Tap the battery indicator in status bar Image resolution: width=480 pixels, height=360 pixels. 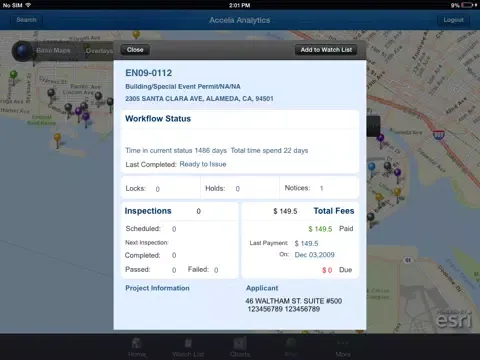(x=468, y=5)
